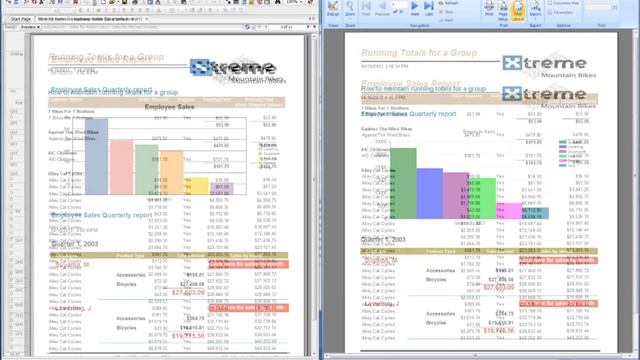Select the open report document tab
The width and height of the screenshot is (640, 360).
[90, 19]
